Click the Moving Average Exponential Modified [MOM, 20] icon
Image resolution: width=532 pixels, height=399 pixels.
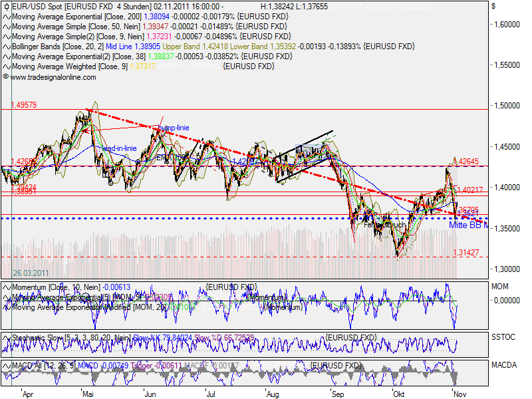pos(7,307)
